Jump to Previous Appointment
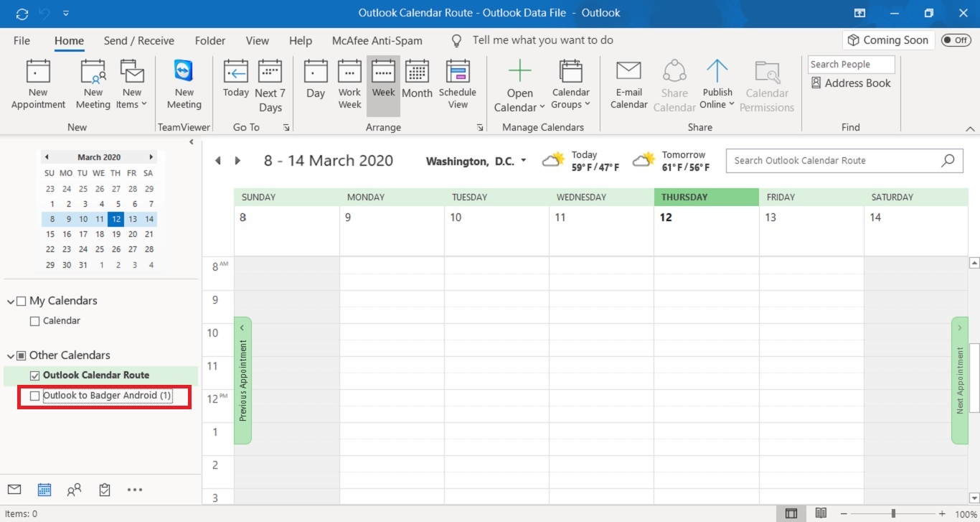This screenshot has width=980, height=522. 242,380
